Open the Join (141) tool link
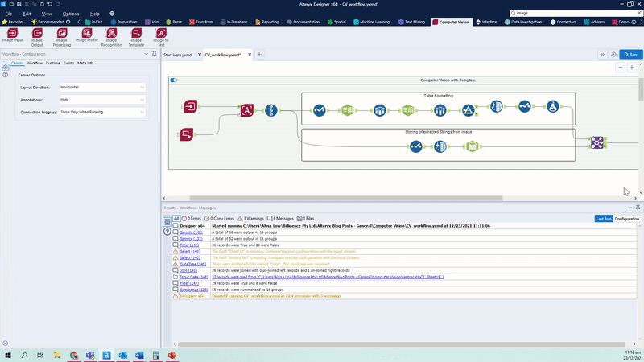 pyautogui.click(x=188, y=270)
